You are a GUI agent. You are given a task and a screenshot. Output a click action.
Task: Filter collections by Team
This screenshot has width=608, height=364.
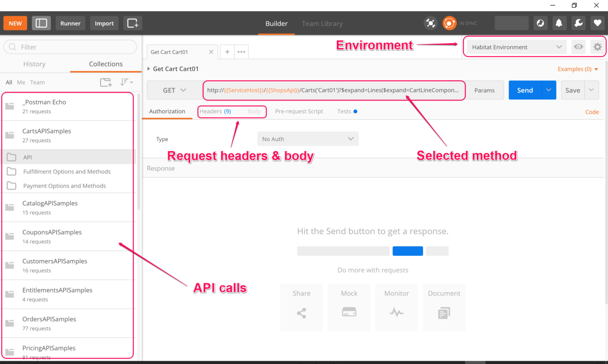(37, 82)
